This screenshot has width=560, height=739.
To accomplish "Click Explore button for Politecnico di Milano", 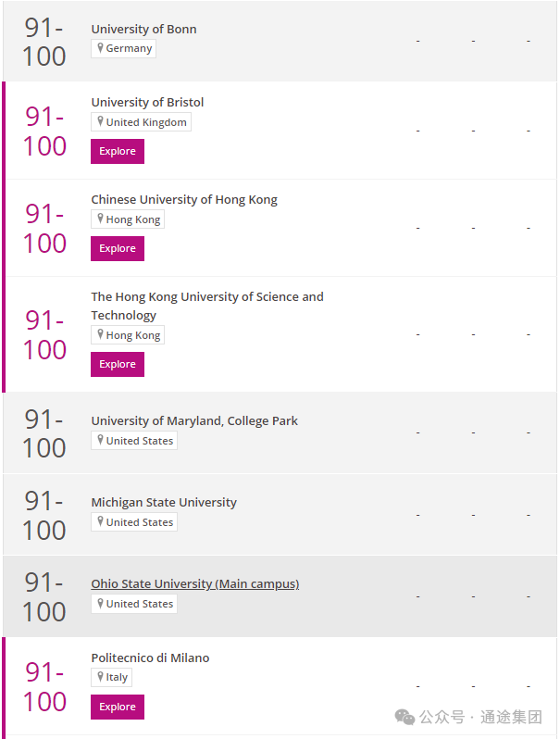I will (118, 707).
